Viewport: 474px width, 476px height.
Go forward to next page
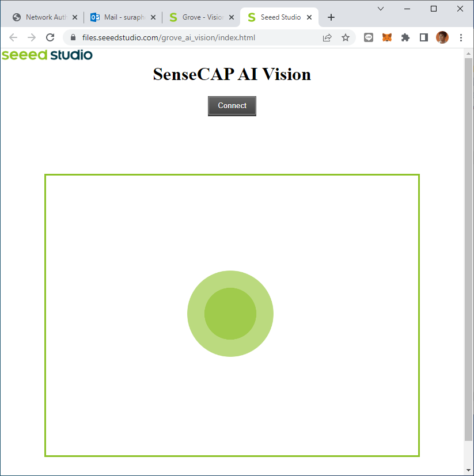click(32, 37)
